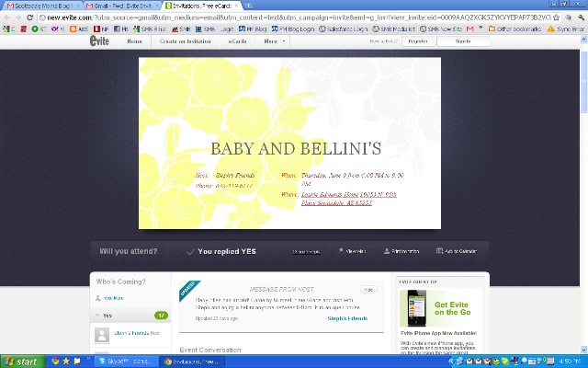Expand the More dropdown in Evite header
Viewport: 588px width, 368px height.
[x=274, y=41]
